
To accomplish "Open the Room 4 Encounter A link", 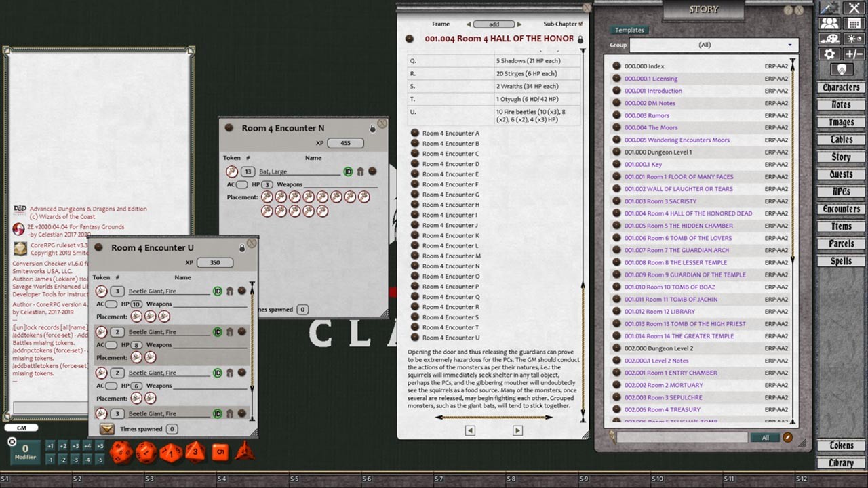I will [450, 133].
